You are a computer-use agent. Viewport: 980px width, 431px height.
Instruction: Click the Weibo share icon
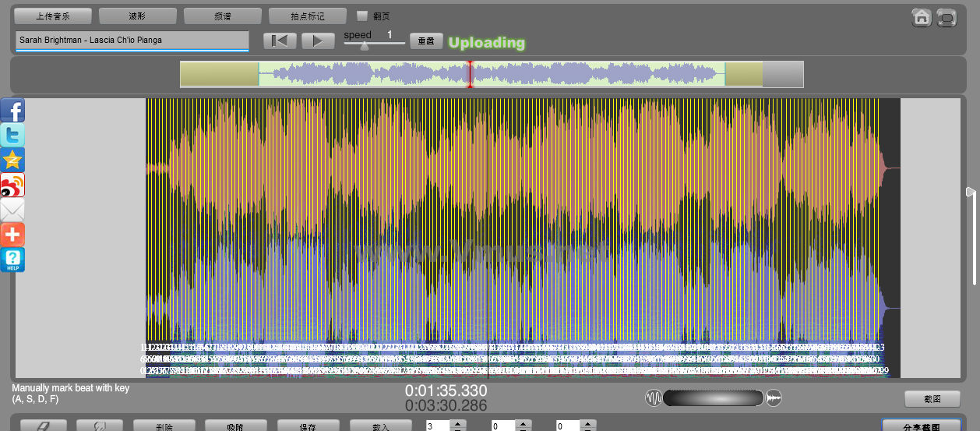click(x=12, y=185)
